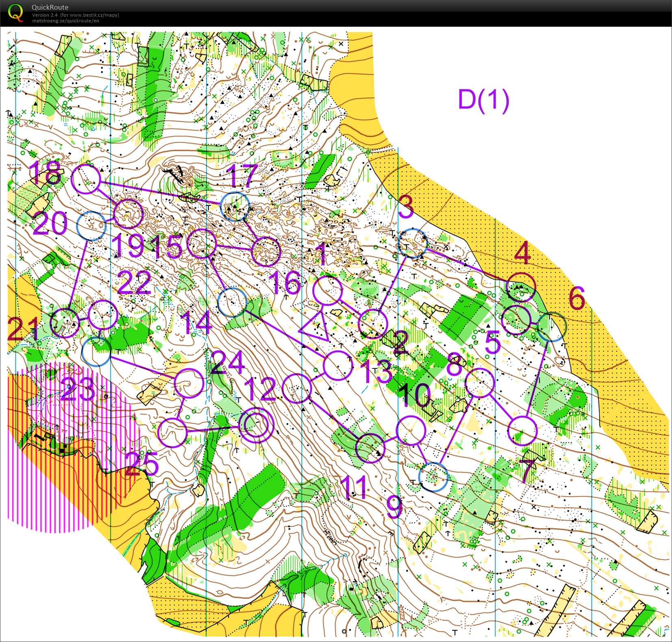This screenshot has height=642, width=672.
Task: Select the control 7 circle
Action: tap(522, 431)
